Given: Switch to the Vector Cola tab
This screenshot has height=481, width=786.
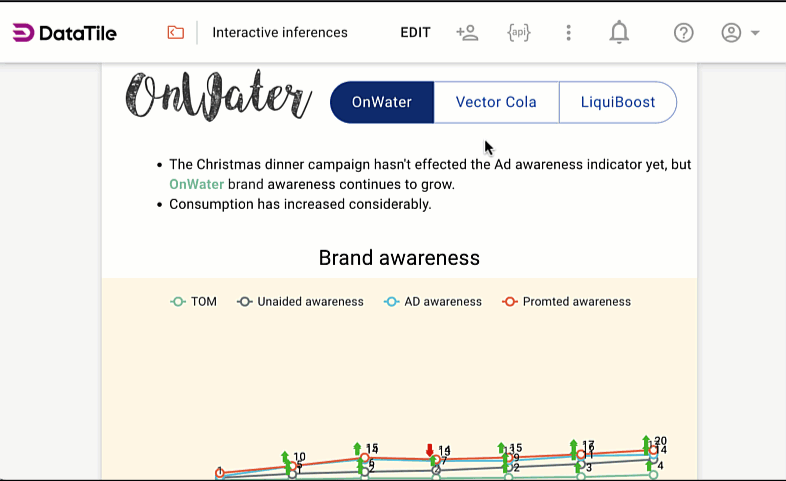Looking at the screenshot, I should [496, 102].
